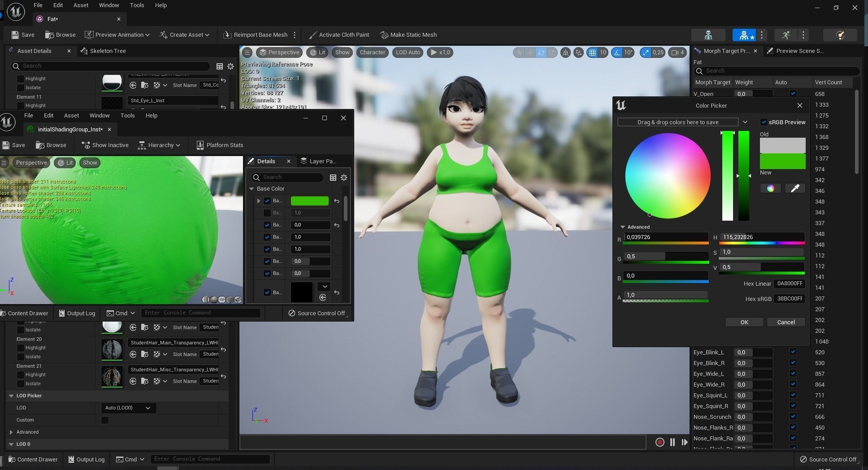The width and height of the screenshot is (868, 470).
Task: Toggle grid snapping icon in viewport
Action: pyautogui.click(x=592, y=52)
